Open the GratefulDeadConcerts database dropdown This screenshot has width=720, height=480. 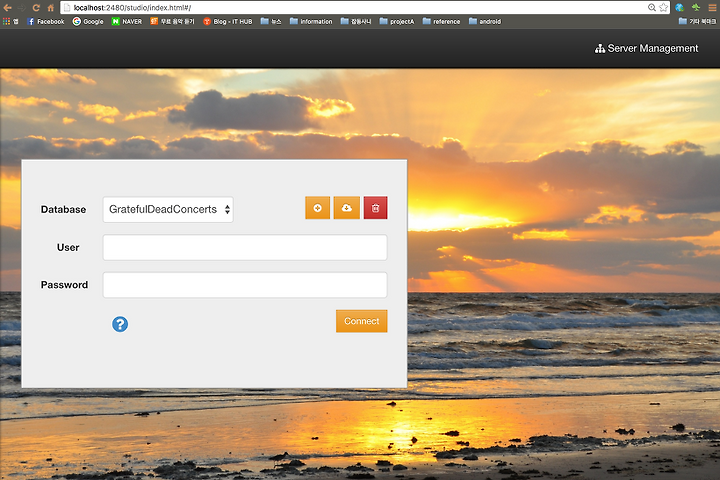pyautogui.click(x=168, y=209)
